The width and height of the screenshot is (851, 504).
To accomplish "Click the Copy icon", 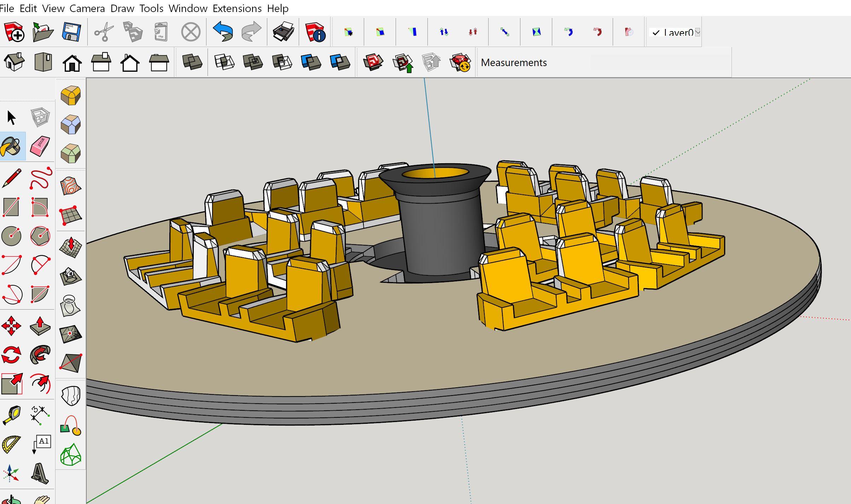I will point(133,32).
